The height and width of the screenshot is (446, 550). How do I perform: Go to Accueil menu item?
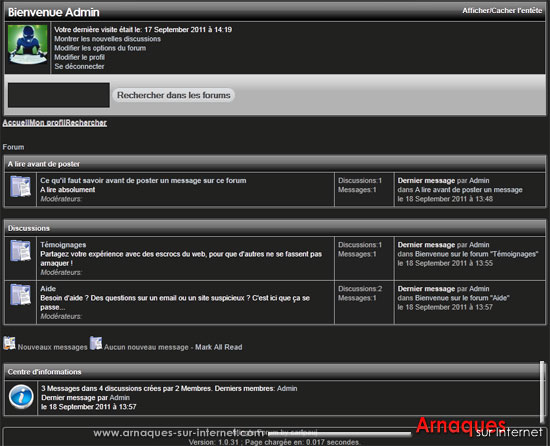pos(16,123)
